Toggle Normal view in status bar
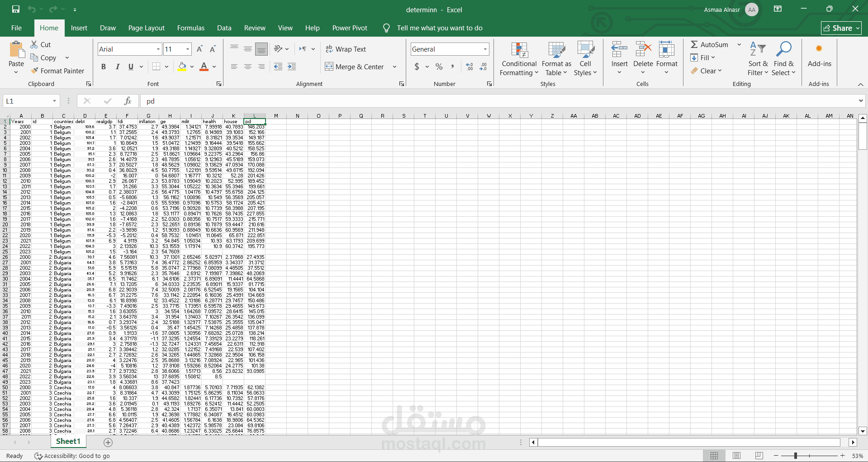 click(714, 456)
